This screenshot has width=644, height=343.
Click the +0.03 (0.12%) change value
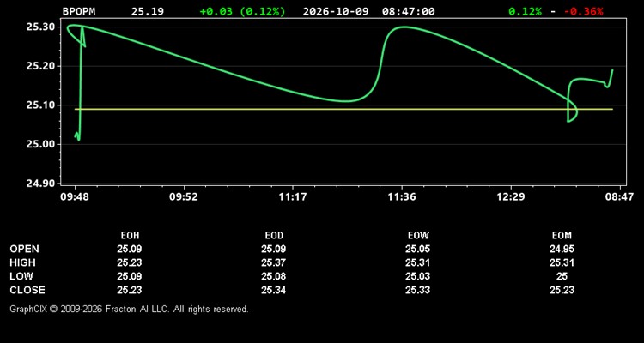tap(242, 11)
